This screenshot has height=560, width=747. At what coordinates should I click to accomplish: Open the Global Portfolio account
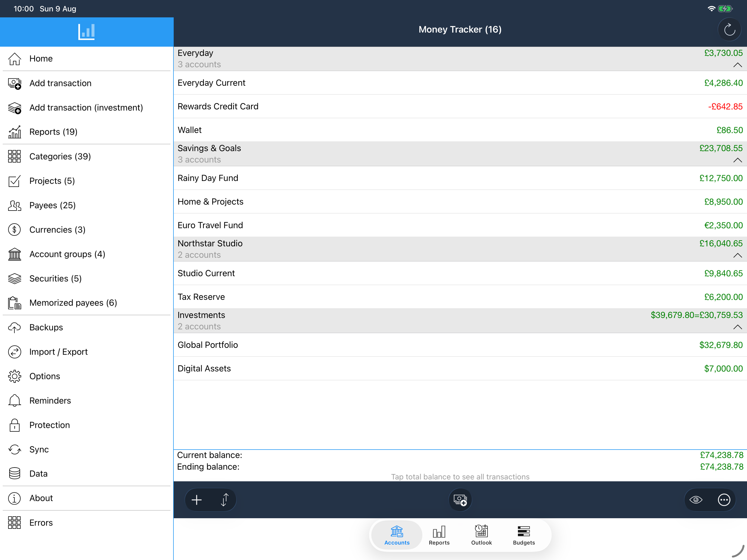coord(460,345)
